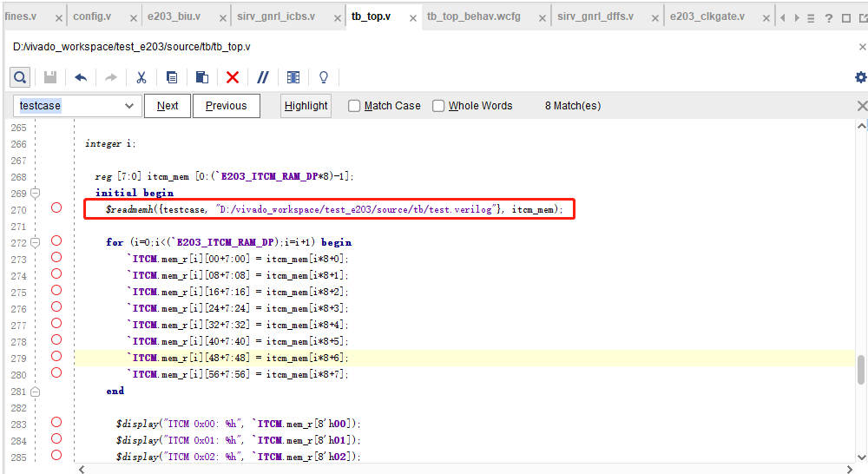The height and width of the screenshot is (474, 868).
Task: Switch to the sirv_gnrl_dffs.v tab
Action: click(595, 16)
